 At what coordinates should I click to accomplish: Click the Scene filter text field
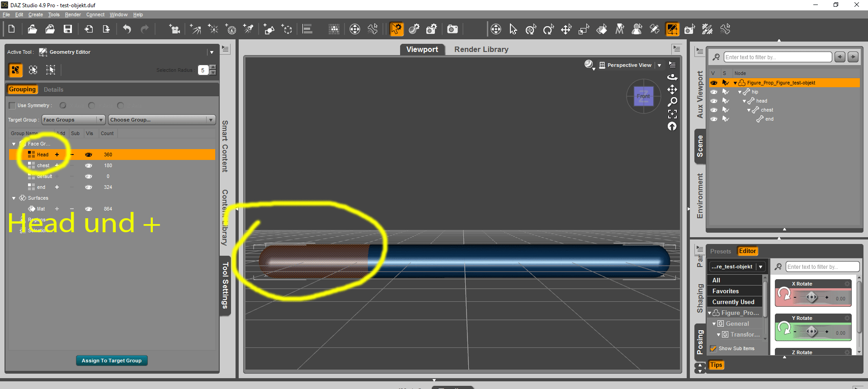(x=778, y=57)
